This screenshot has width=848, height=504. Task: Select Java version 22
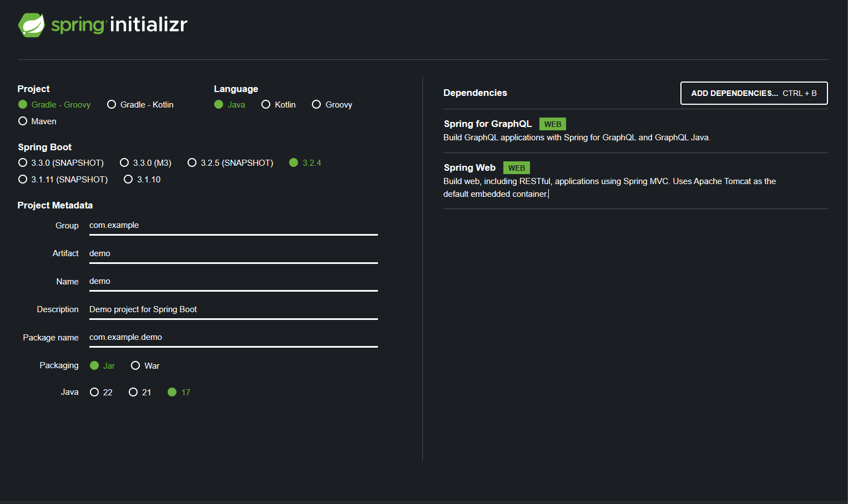click(x=101, y=393)
